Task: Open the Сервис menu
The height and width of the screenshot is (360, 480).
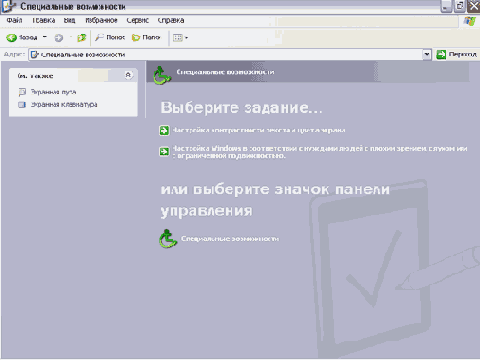Action: tap(137, 20)
